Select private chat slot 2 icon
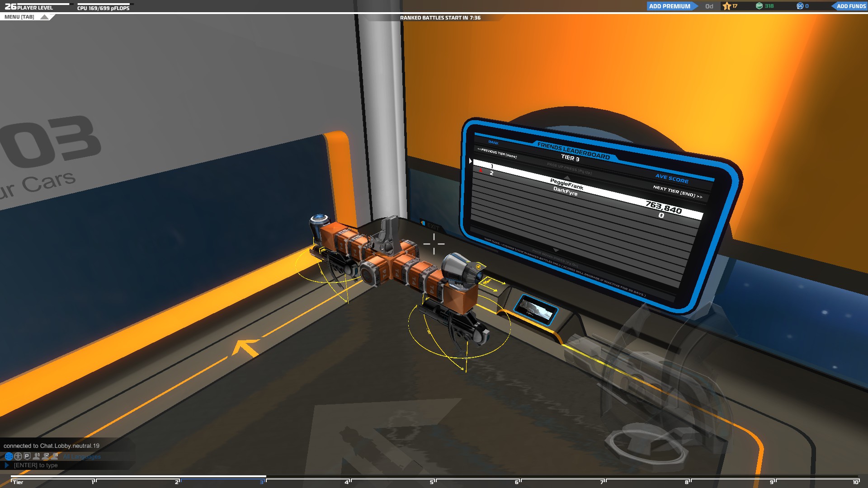 coord(46,456)
